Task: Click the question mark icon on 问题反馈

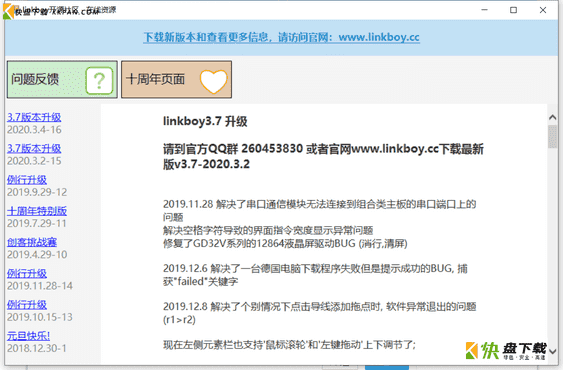Action: click(99, 80)
